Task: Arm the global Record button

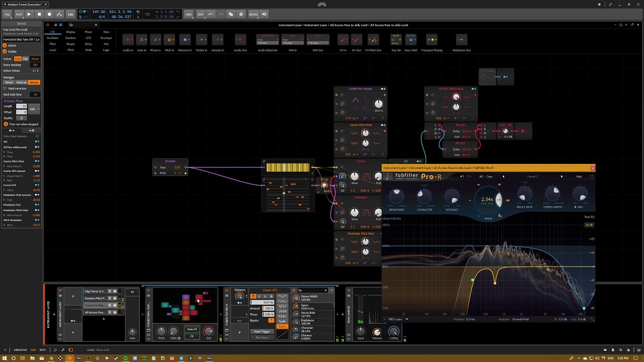Action: tap(49, 14)
